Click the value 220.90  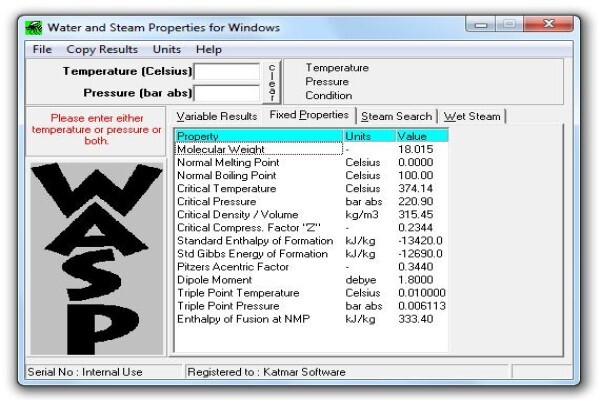[x=416, y=201]
